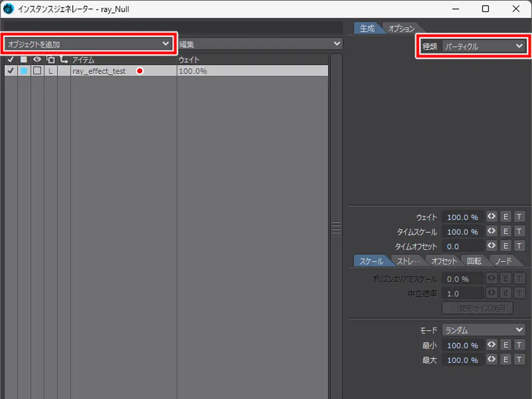Open the オブジェクトを追加 dropdown
The height and width of the screenshot is (399, 532).
[88, 45]
